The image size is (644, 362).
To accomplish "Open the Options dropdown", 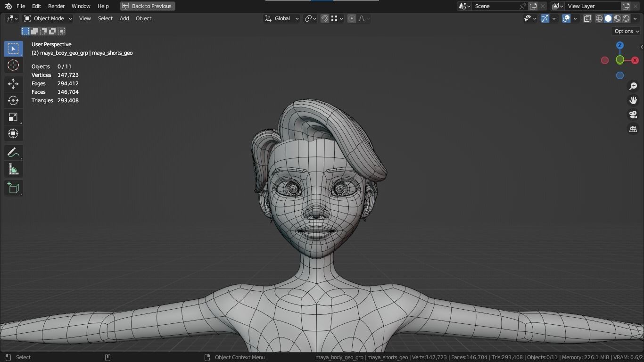I will pyautogui.click(x=627, y=31).
